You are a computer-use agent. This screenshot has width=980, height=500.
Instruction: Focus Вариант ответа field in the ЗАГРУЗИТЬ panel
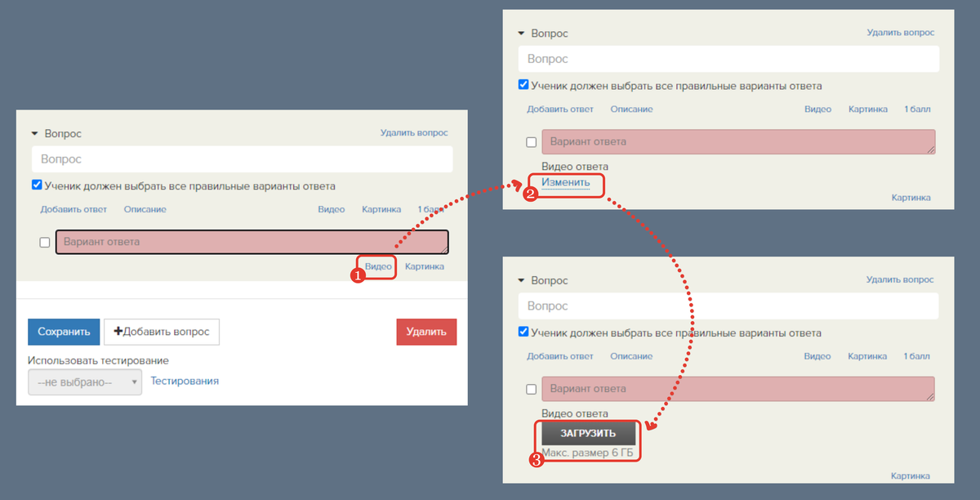point(738,389)
